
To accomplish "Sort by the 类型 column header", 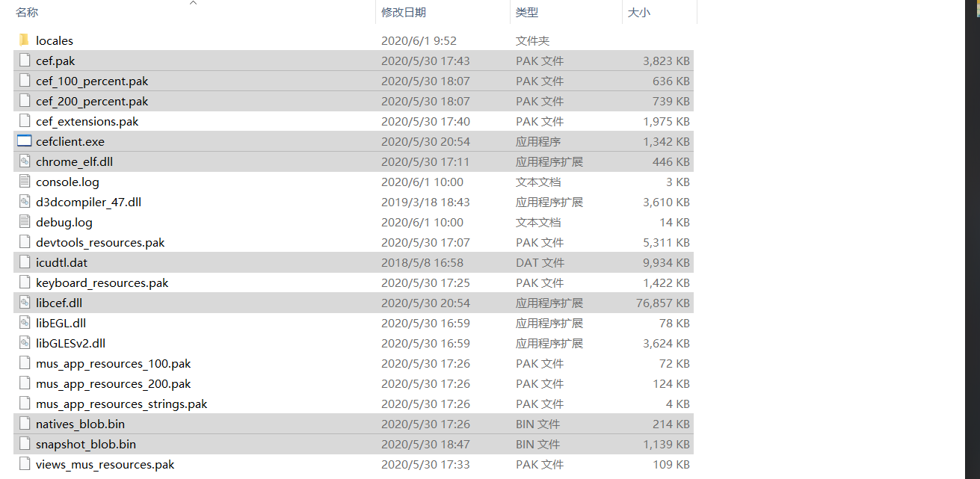I will (x=527, y=12).
